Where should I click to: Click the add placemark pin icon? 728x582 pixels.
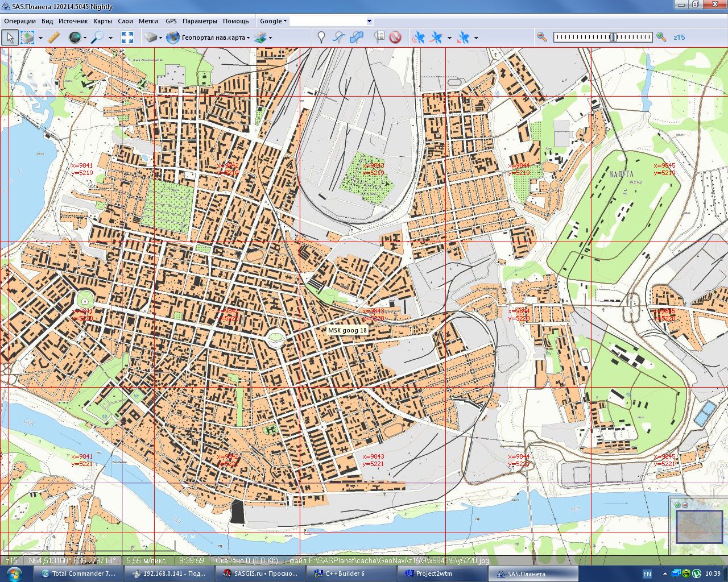[321, 38]
